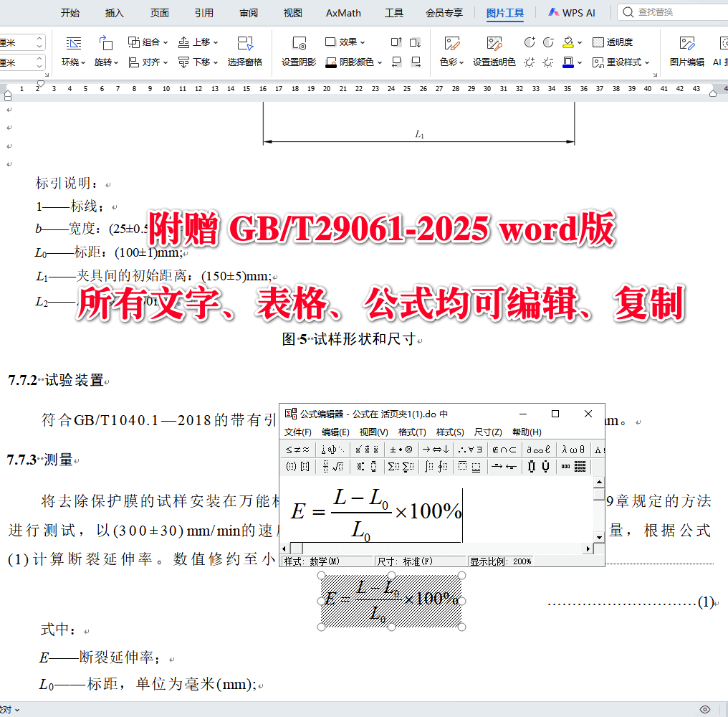The width and height of the screenshot is (728, 717).
Task: Expand the 色彩 (color) dropdown
Action: coord(451,62)
